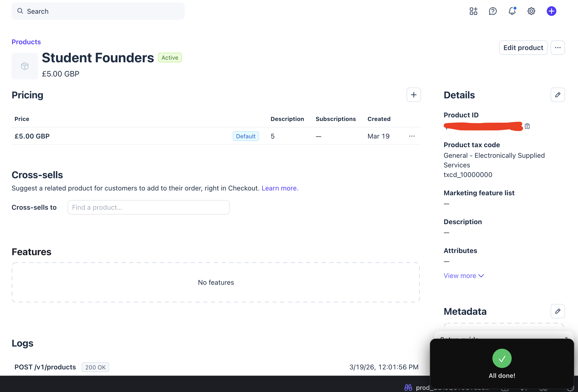Focus the Search box
578x392 pixels.
(98, 11)
